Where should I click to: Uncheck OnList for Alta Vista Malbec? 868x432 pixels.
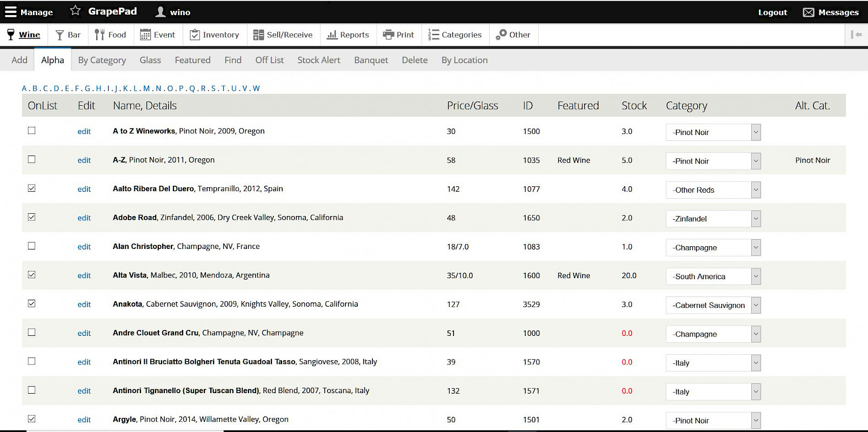pyautogui.click(x=31, y=275)
